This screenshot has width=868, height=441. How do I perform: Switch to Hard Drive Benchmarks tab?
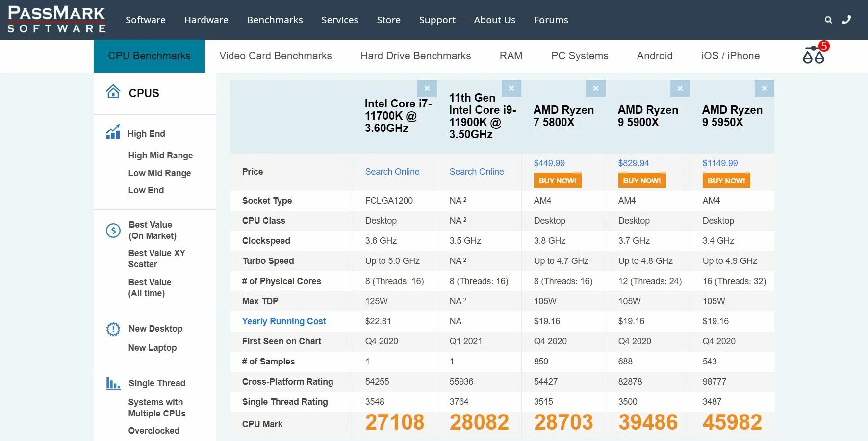[416, 56]
